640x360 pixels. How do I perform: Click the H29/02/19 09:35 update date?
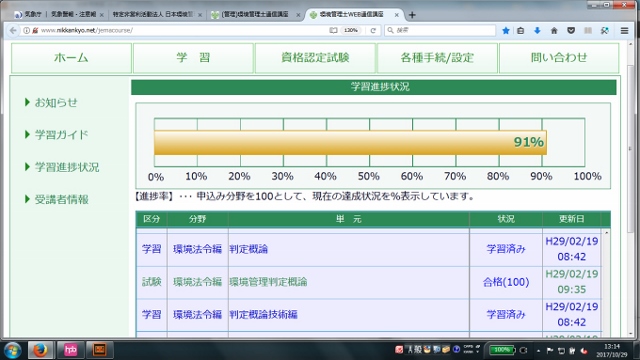(571, 282)
